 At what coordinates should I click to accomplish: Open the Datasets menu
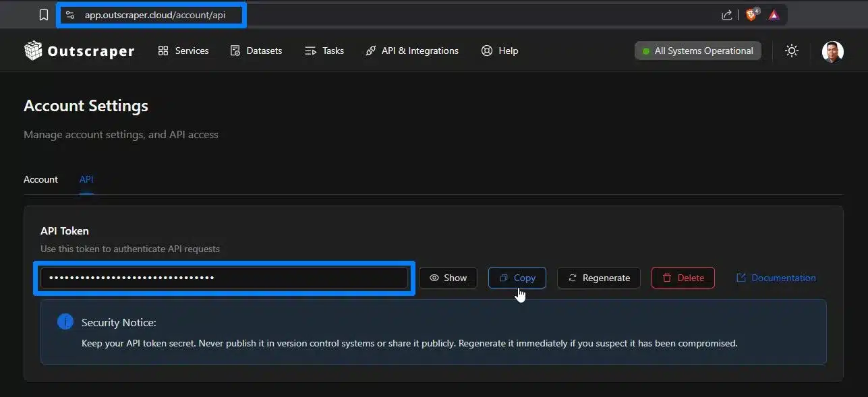(x=256, y=51)
